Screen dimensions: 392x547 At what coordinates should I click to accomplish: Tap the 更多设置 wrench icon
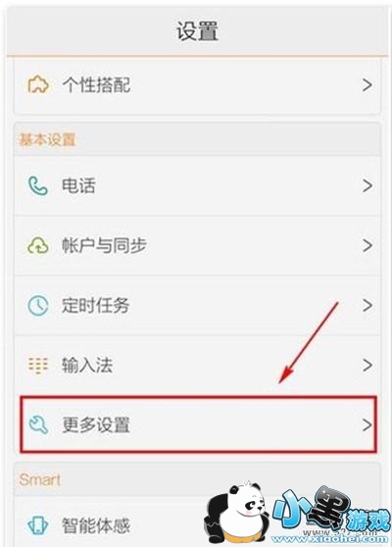coord(38,425)
